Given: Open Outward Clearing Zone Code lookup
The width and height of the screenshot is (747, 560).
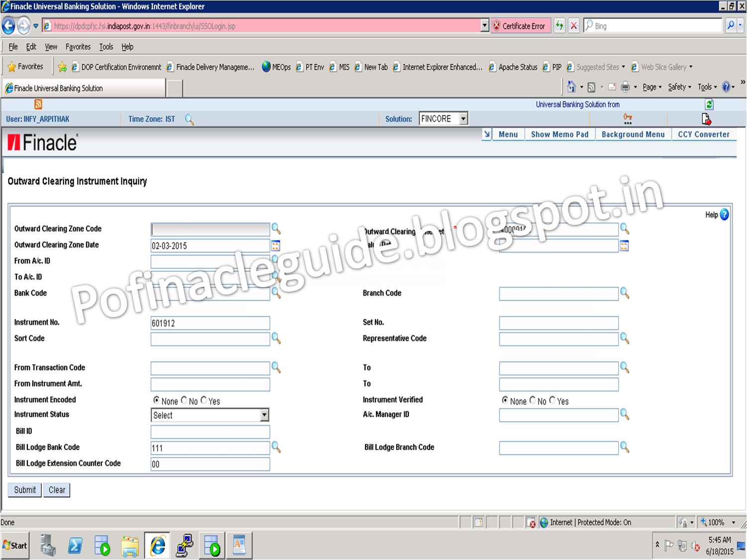Looking at the screenshot, I should click(x=276, y=229).
